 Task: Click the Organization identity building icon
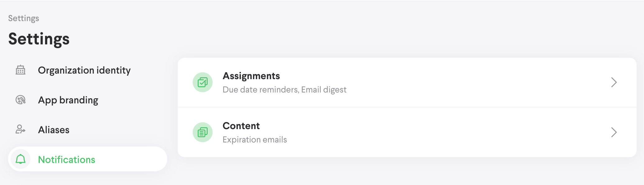click(x=21, y=70)
